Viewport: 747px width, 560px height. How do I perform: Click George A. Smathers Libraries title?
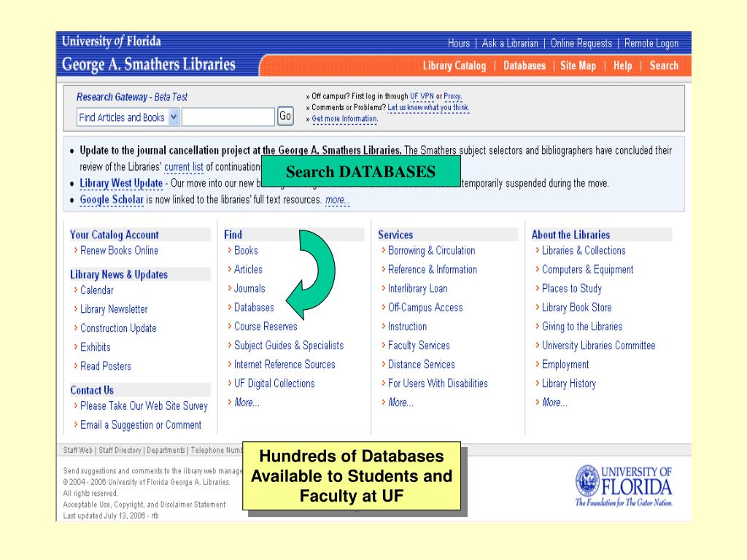[x=149, y=65]
